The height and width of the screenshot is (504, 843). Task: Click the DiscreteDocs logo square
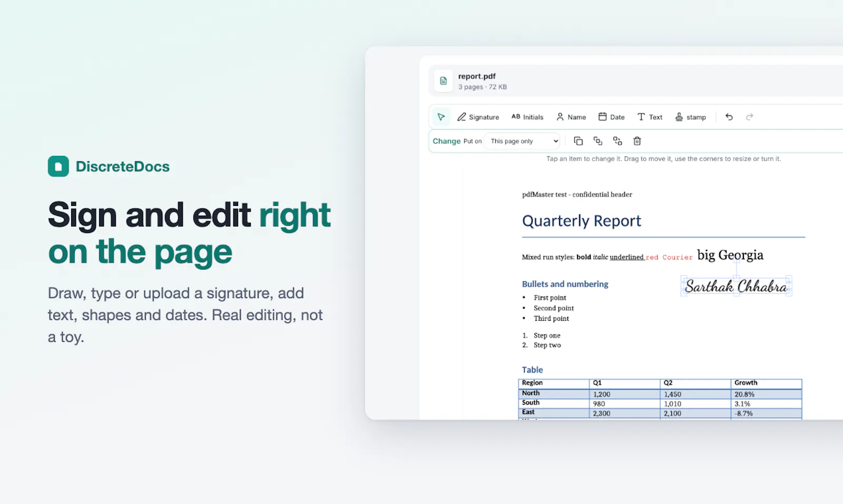coord(58,166)
